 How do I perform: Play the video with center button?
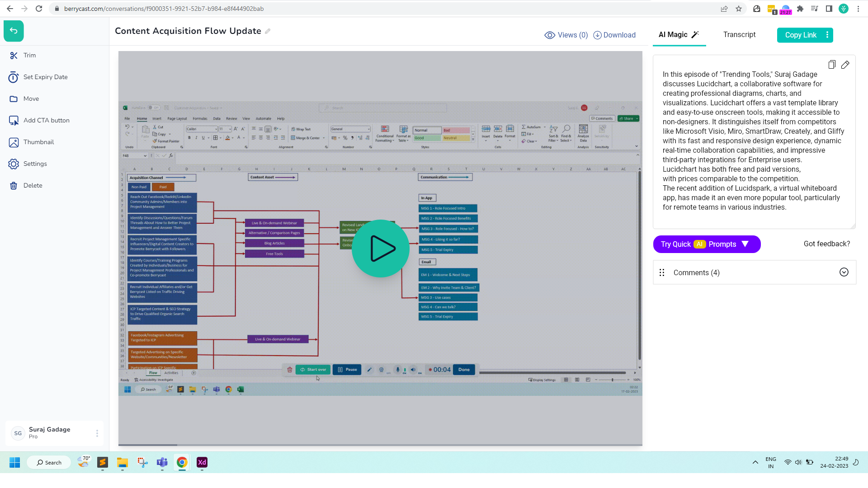click(x=380, y=248)
